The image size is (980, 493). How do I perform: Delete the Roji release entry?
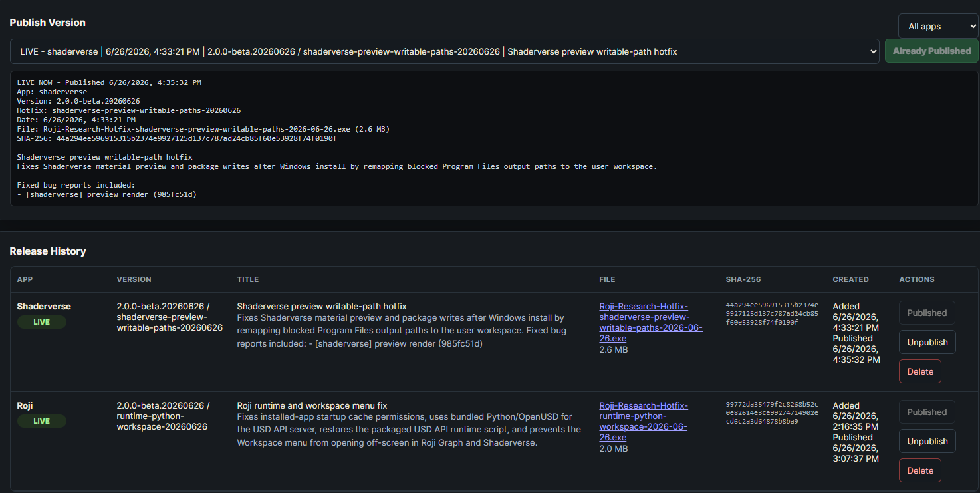point(920,470)
